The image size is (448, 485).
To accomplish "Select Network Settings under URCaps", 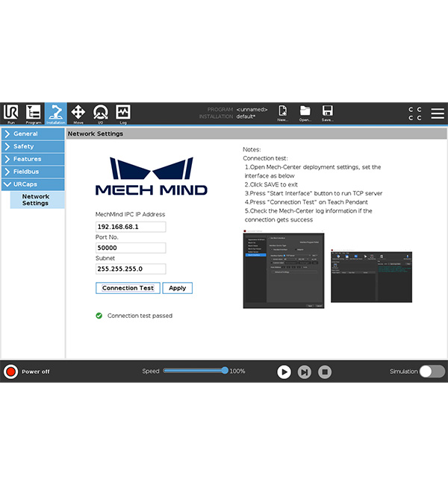I will (37, 200).
